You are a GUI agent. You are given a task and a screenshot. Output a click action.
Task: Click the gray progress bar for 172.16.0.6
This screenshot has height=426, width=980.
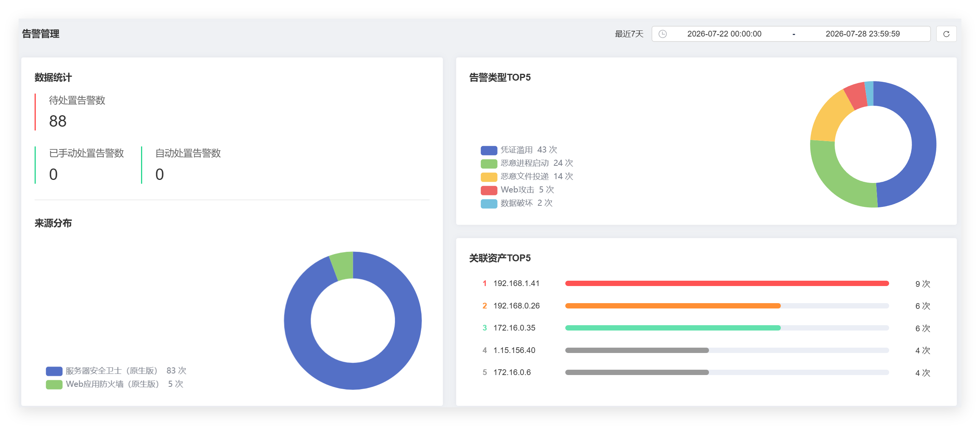point(637,372)
